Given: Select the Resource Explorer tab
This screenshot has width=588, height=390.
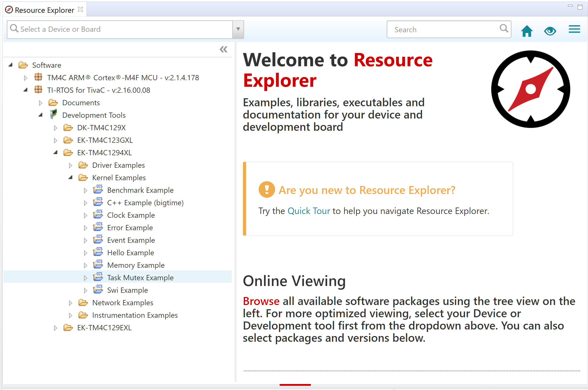Looking at the screenshot, I should pos(44,10).
